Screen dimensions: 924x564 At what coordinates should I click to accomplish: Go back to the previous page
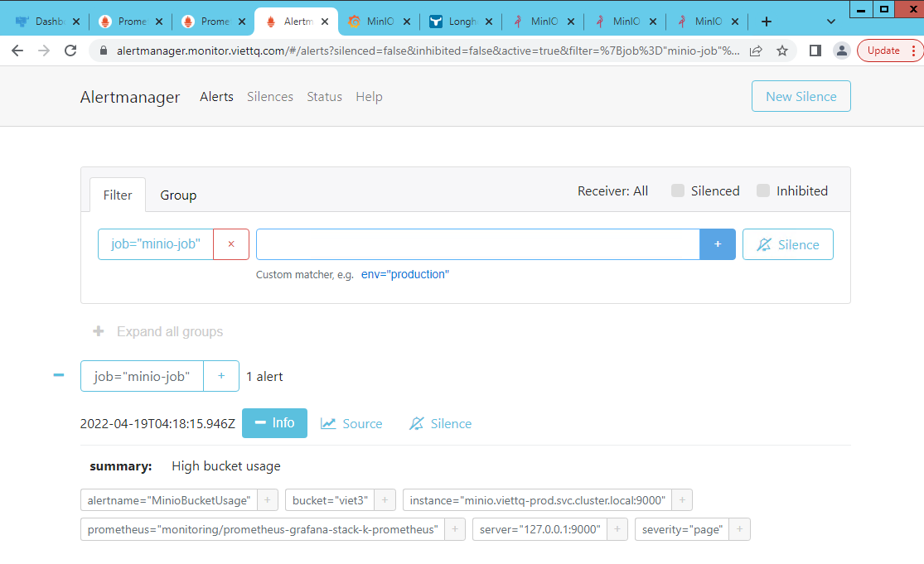click(x=17, y=51)
